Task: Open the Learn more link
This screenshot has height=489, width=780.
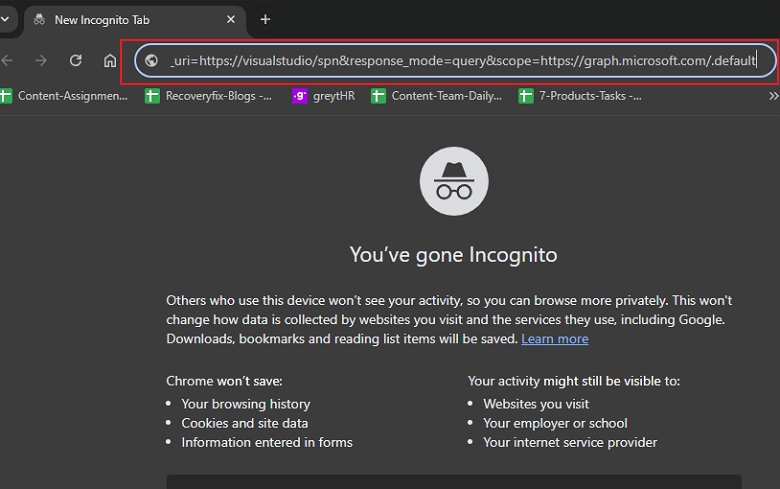Action: pos(555,339)
